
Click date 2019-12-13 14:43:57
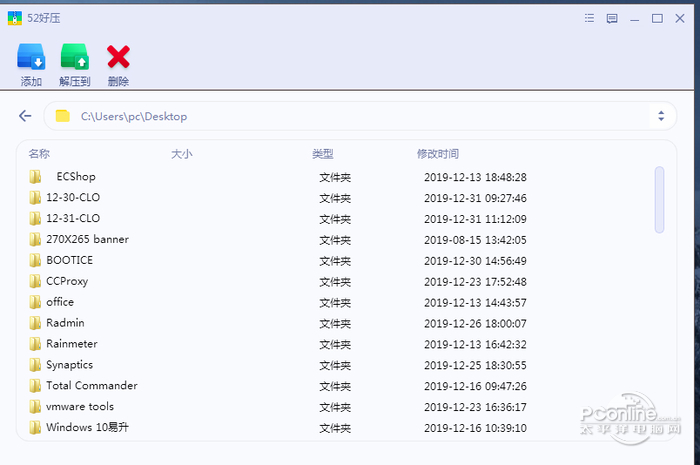[x=475, y=303]
